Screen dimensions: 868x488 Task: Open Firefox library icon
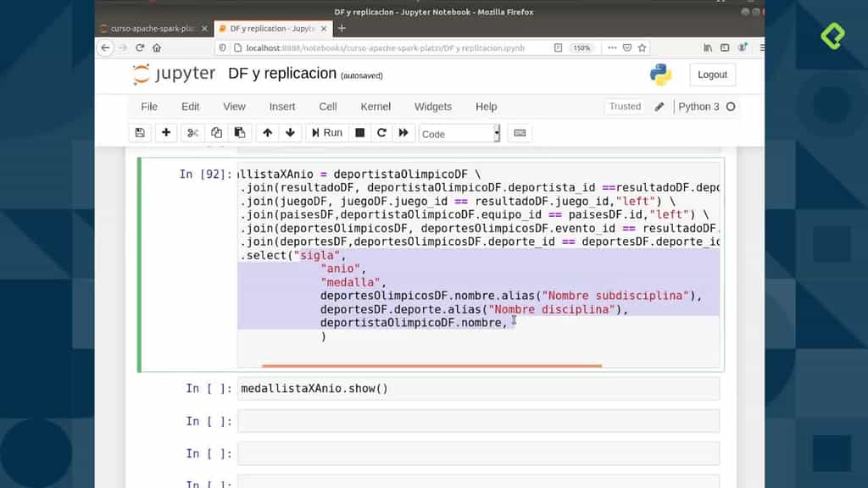708,48
